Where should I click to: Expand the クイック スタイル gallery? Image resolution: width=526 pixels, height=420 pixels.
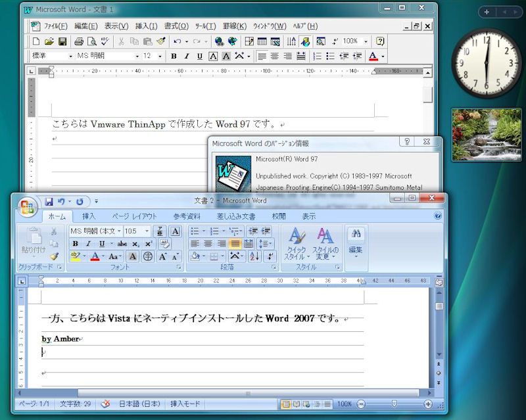(296, 245)
